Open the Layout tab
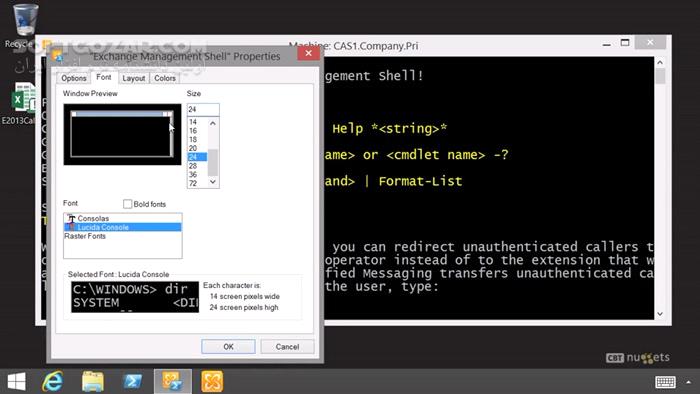The width and height of the screenshot is (700, 394). (133, 78)
